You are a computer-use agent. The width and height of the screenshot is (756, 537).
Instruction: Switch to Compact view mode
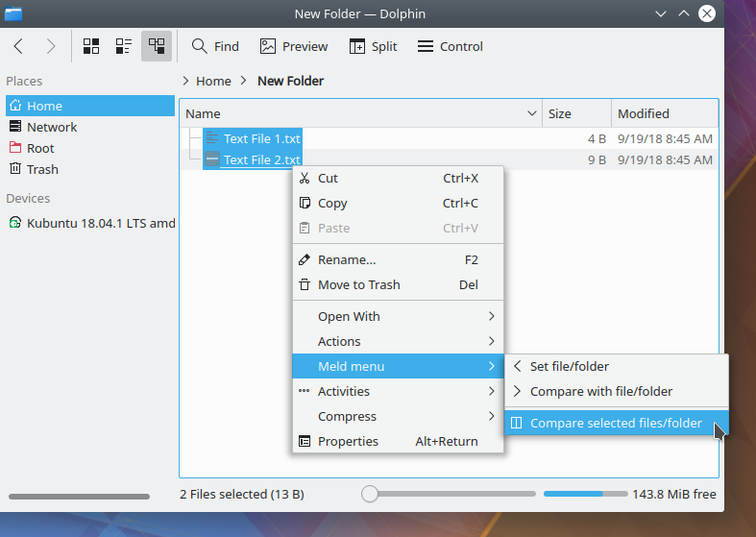tap(123, 46)
